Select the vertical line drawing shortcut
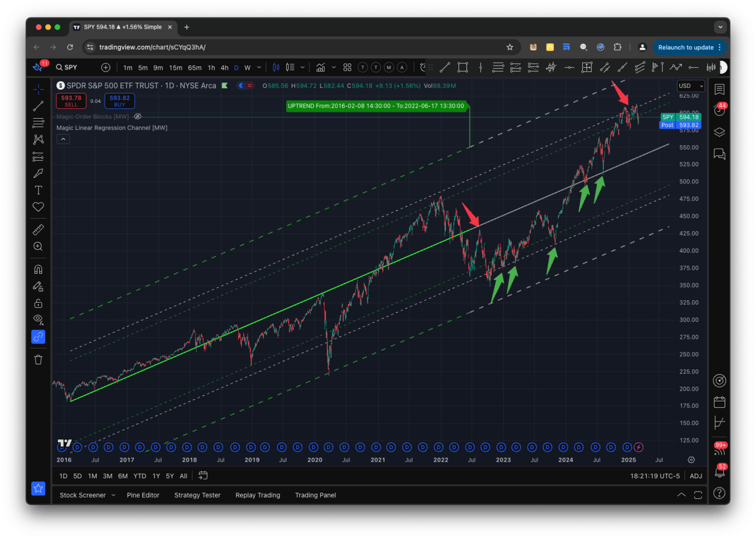The width and height of the screenshot is (756, 539). point(480,67)
